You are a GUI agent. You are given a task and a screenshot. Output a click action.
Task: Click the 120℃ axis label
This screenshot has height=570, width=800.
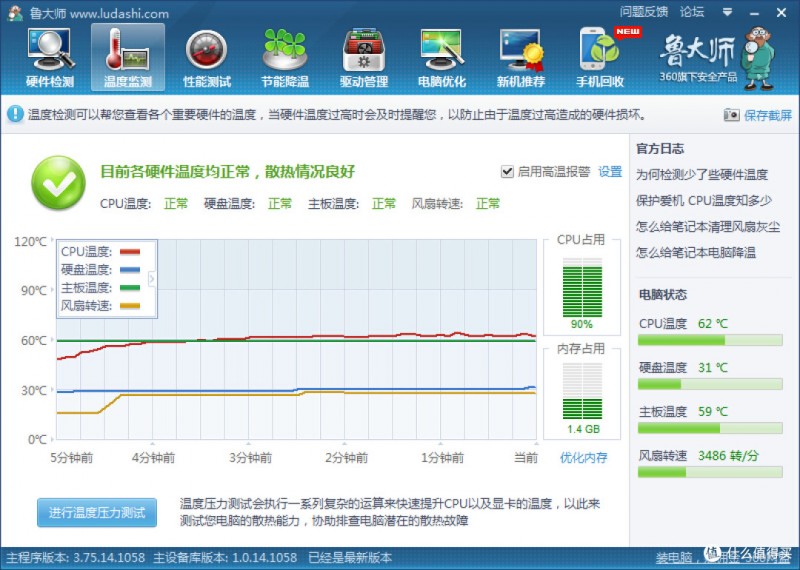(x=31, y=241)
